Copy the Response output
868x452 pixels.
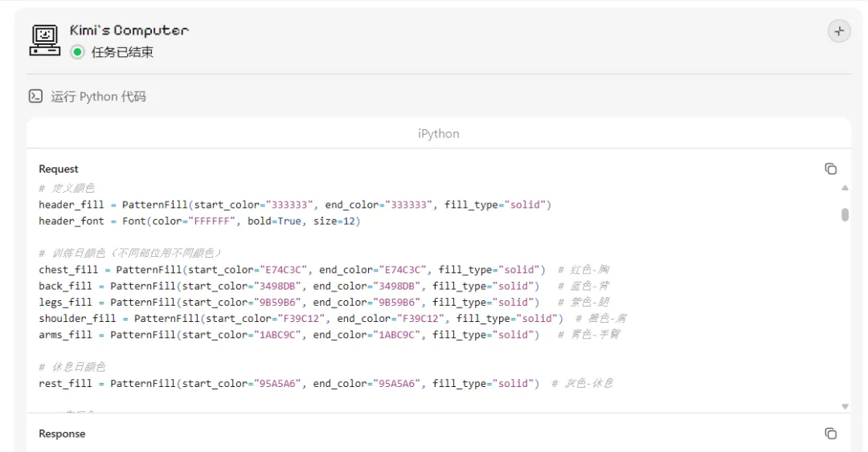(830, 434)
